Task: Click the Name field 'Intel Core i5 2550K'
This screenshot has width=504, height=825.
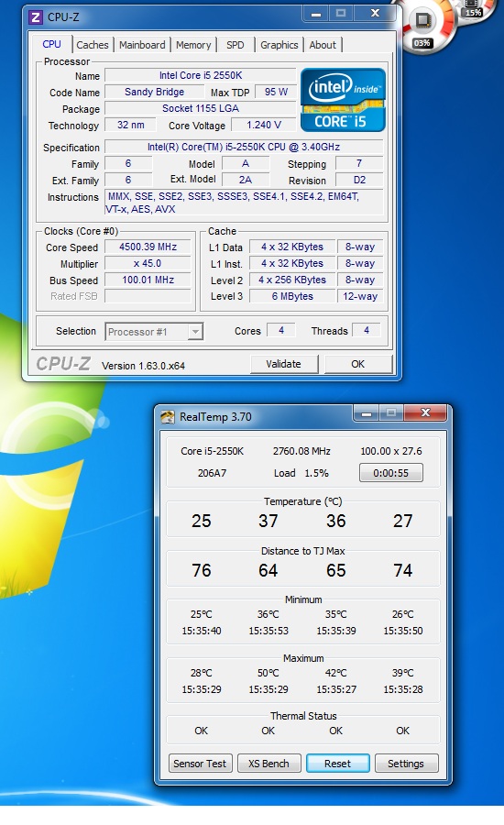Action: (x=201, y=75)
